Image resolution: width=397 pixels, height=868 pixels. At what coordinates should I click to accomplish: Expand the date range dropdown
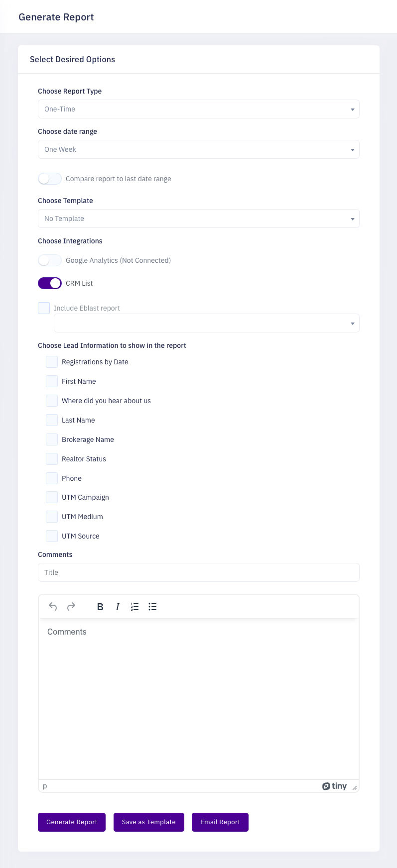click(198, 149)
